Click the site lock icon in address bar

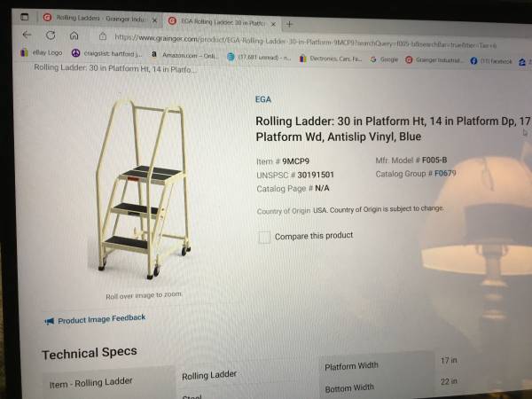click(103, 36)
